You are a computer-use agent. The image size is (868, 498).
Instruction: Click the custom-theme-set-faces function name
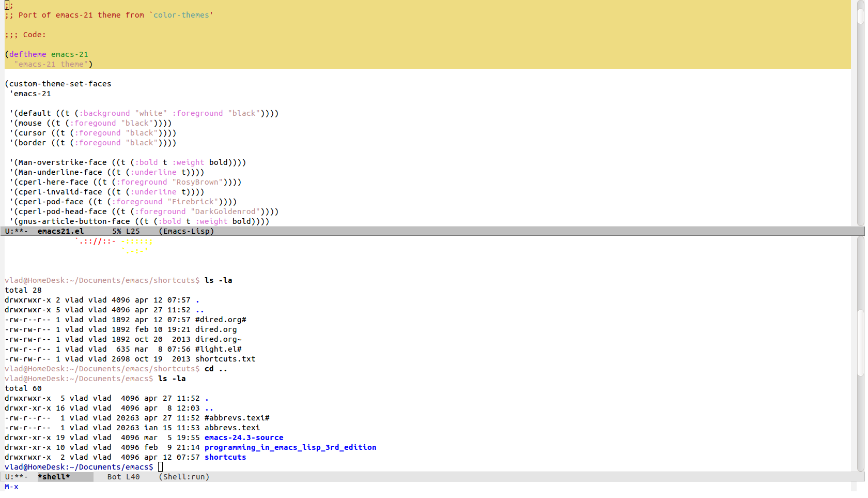pyautogui.click(x=60, y=84)
